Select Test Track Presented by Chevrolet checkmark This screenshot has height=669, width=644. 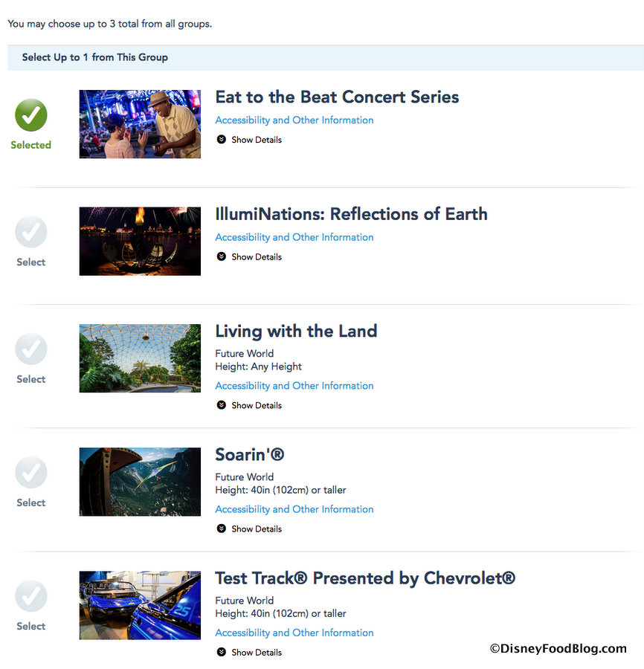pos(31,596)
